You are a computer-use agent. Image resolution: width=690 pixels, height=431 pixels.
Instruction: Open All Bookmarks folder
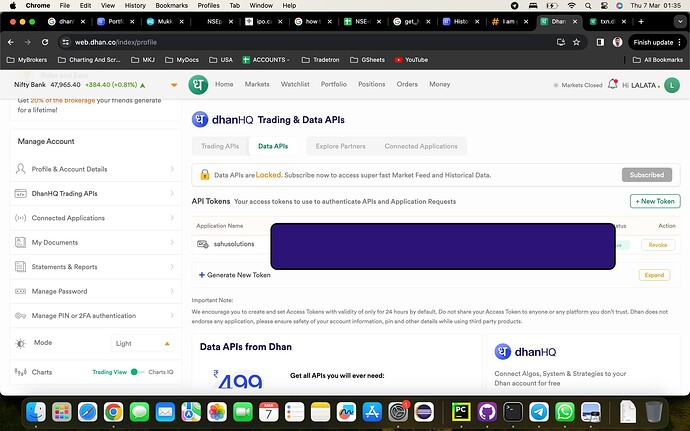click(x=658, y=60)
